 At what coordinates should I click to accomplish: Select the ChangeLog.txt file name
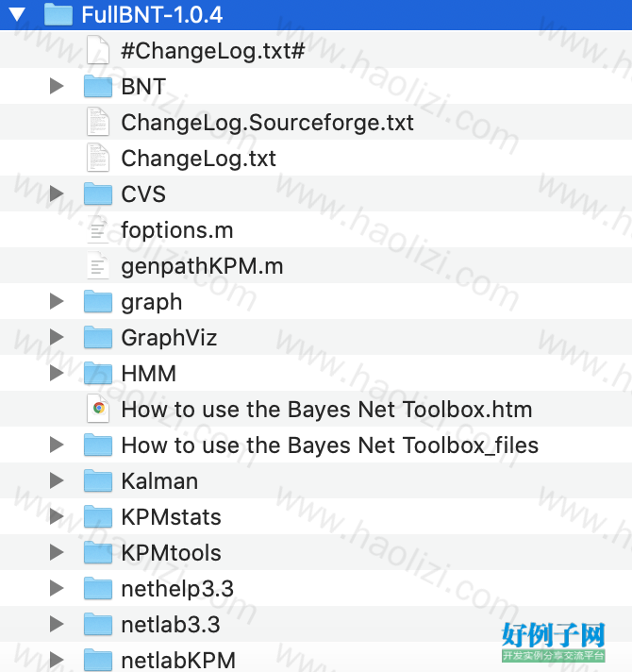[198, 159]
